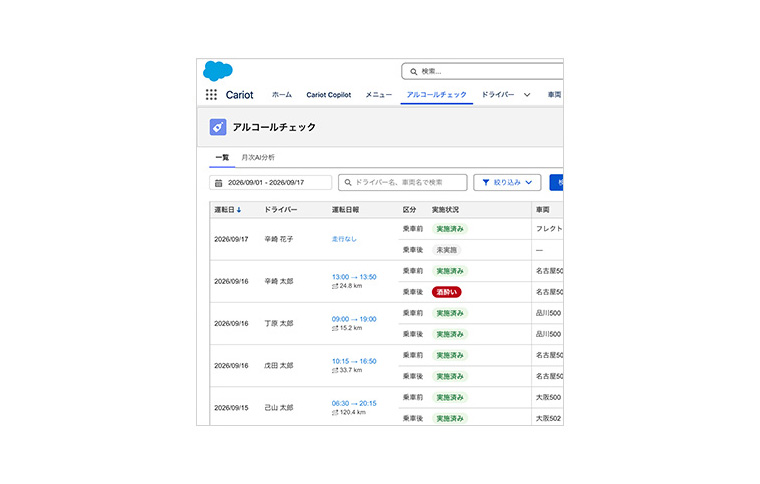Screen dimensions: 760x484
Task: Open the 走行なし report link
Action: (344, 239)
